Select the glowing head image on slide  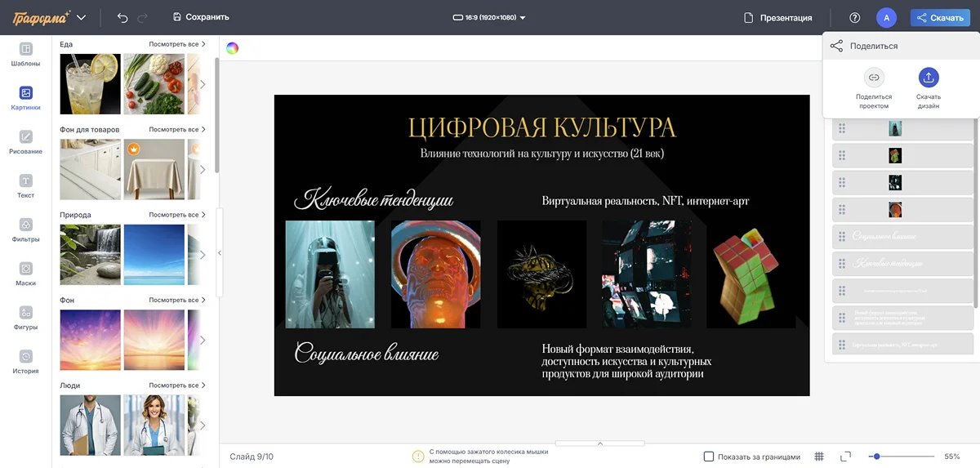(435, 274)
